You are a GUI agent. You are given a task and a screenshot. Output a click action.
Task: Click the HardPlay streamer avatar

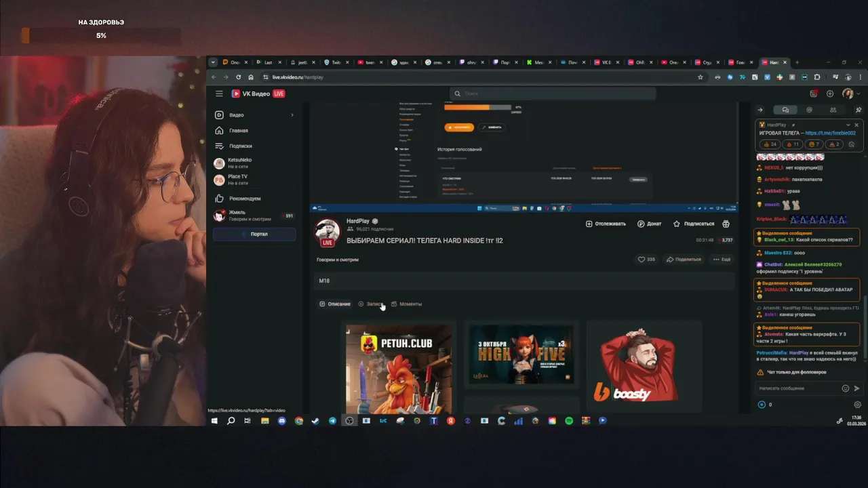328,232
